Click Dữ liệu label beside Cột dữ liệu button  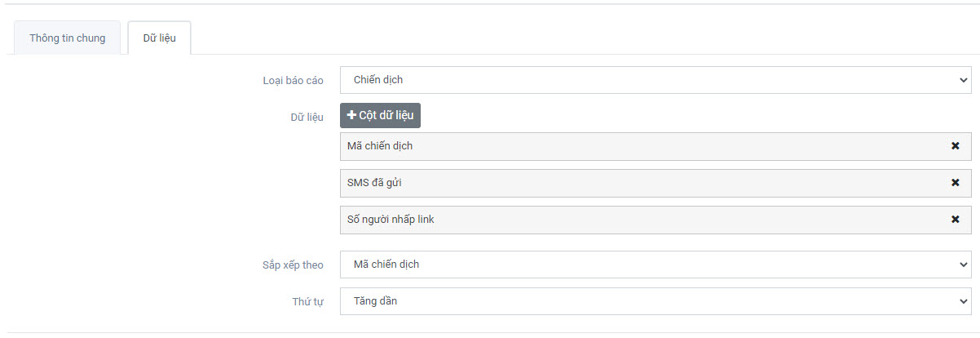(x=307, y=118)
